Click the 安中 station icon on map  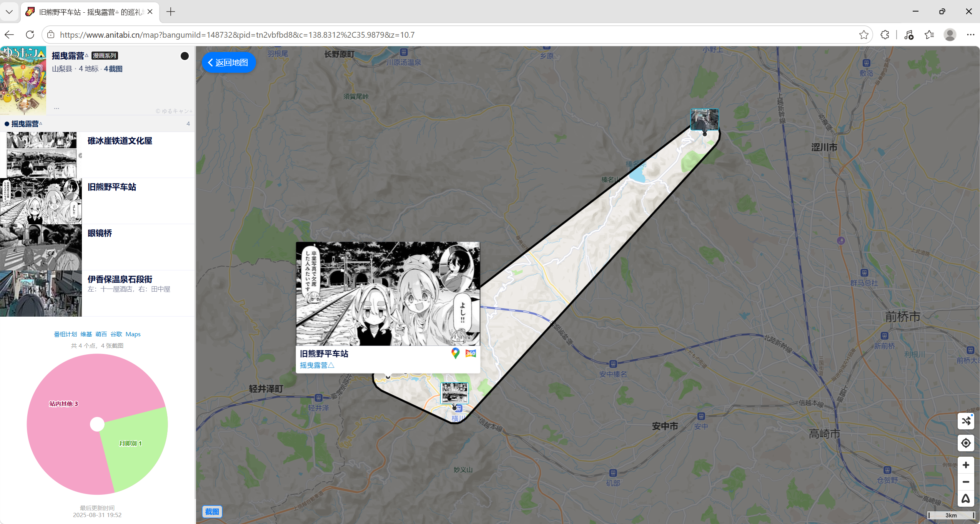(701, 416)
